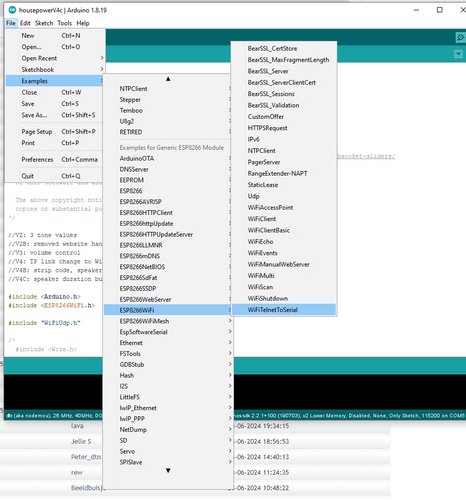Image resolution: width=466 pixels, height=500 pixels.
Task: Open the Servo examples entry
Action: pos(168,451)
